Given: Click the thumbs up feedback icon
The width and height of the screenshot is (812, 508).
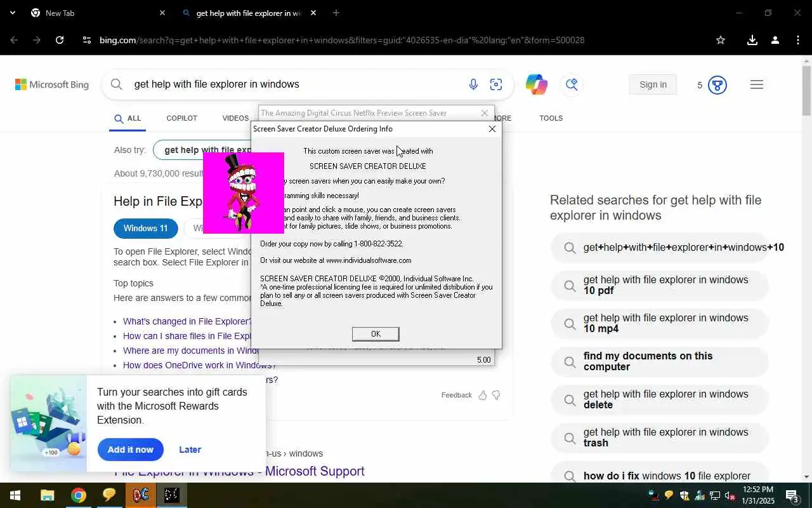Looking at the screenshot, I should 483,395.
